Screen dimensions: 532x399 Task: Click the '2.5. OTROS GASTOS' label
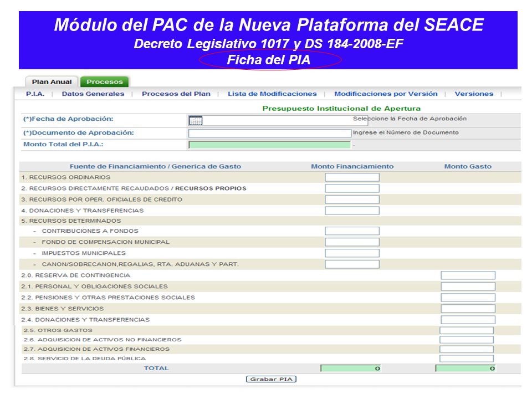[58, 330]
